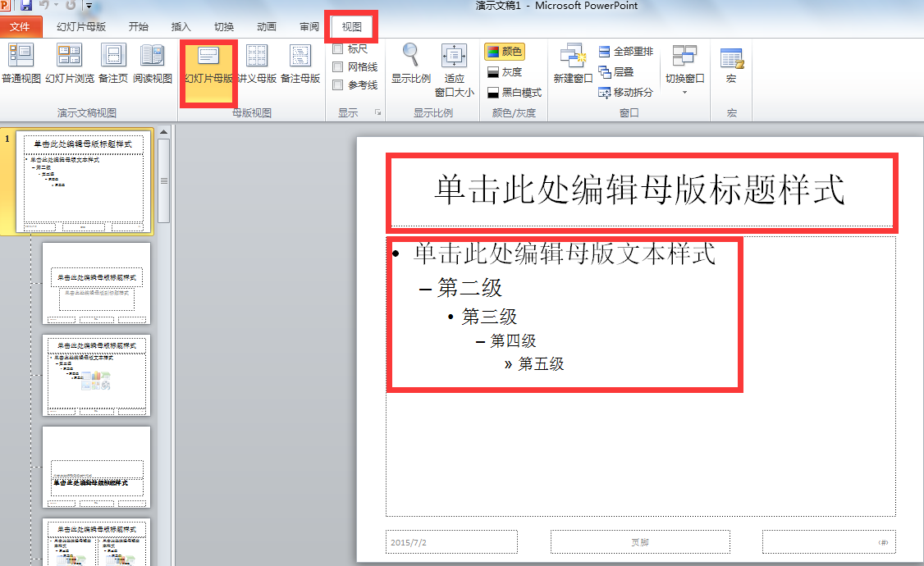
Task: Switch to Review (审阅) tab
Action: [x=309, y=27]
